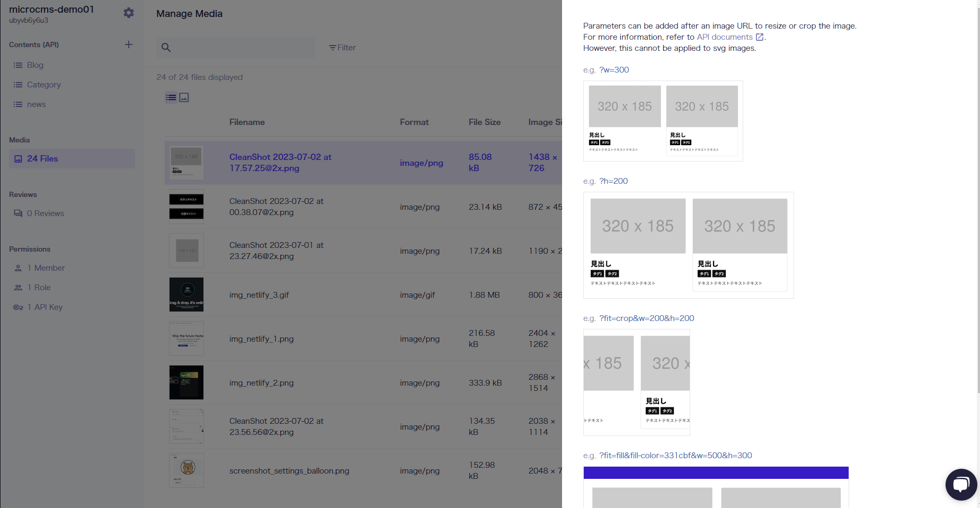View the 1 Member permissions page
Screen dimensions: 980x508
pyautogui.click(x=46, y=268)
